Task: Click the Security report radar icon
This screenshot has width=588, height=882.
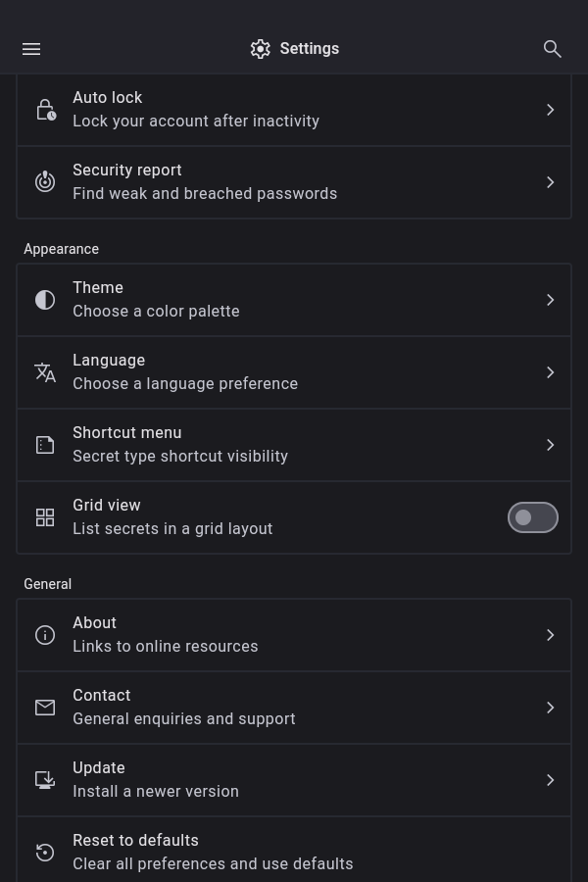Action: pyautogui.click(x=45, y=182)
